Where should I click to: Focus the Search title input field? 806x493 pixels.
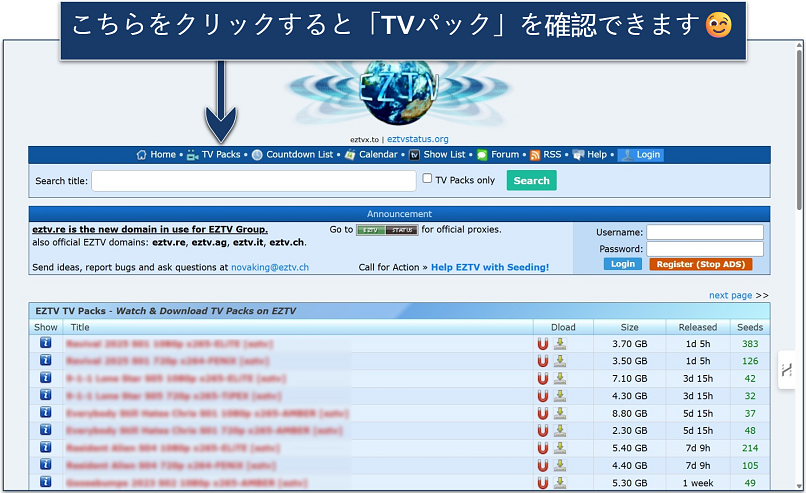click(254, 181)
